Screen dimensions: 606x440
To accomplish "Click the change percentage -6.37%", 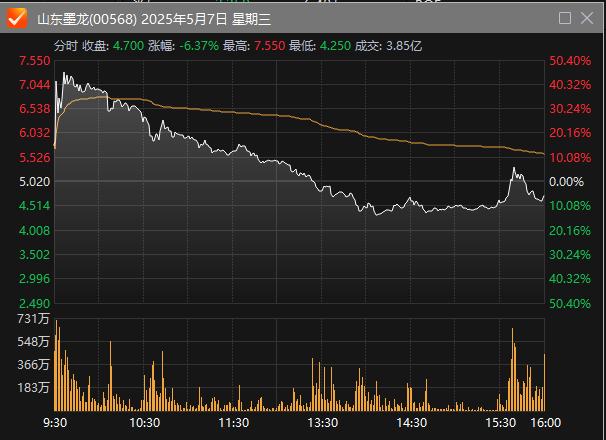I will [x=199, y=46].
